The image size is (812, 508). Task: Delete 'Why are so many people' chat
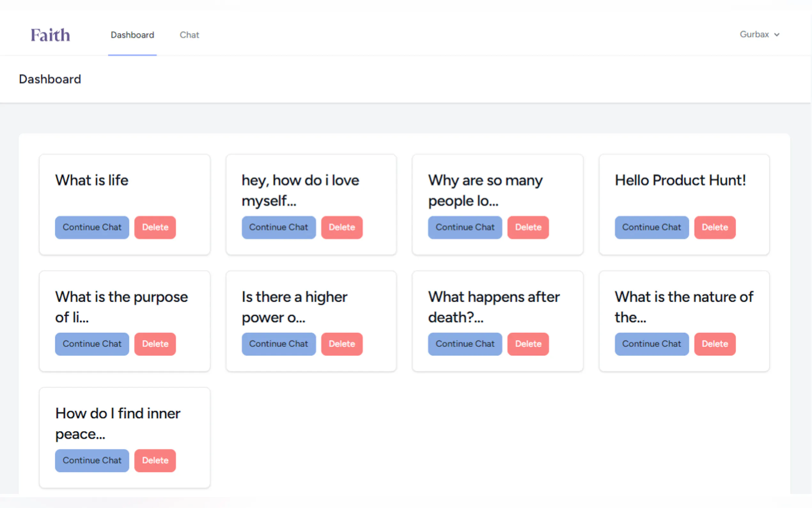coord(528,227)
